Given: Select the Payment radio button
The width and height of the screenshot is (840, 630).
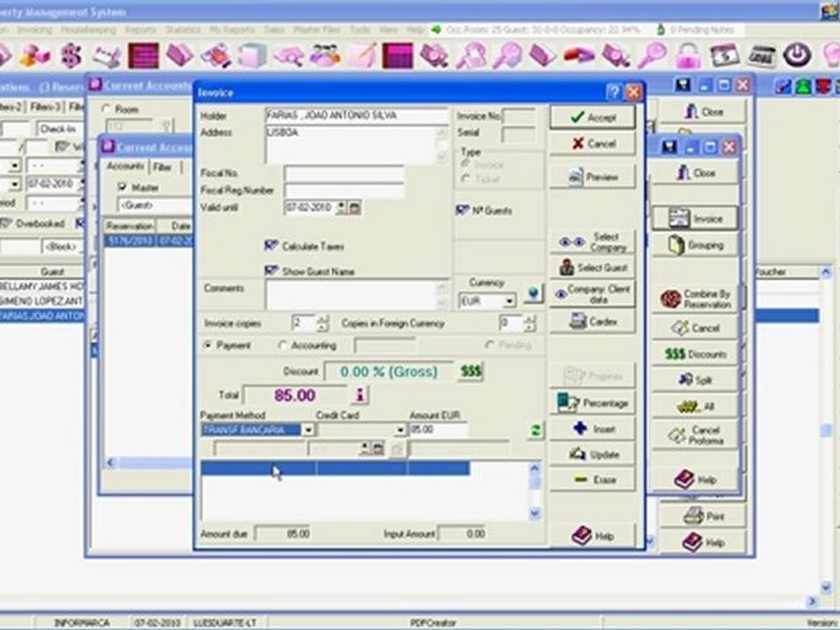Looking at the screenshot, I should [208, 346].
